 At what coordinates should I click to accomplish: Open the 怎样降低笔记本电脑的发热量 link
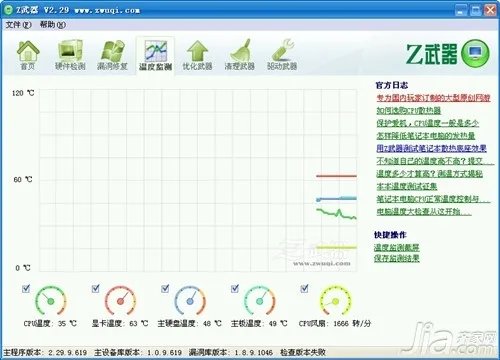point(426,136)
